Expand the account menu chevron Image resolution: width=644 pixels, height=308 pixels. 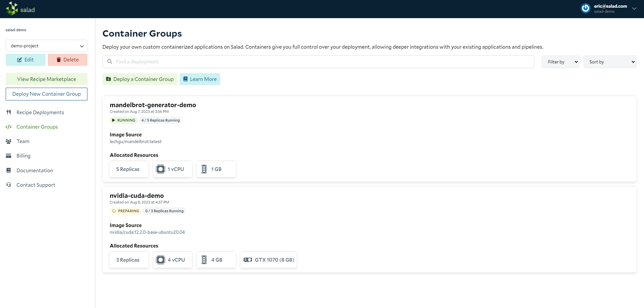click(x=634, y=9)
